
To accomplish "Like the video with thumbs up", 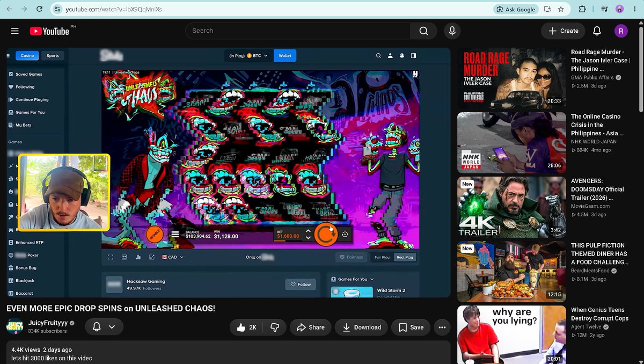I will coord(246,327).
